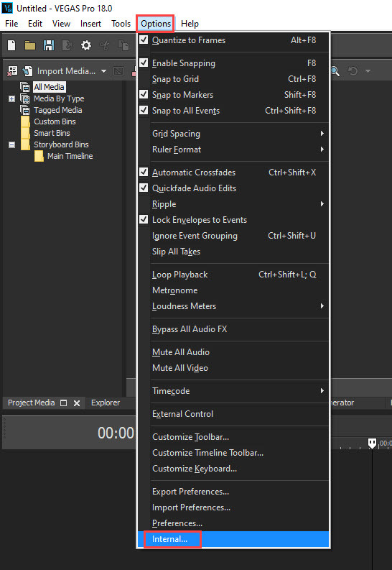The width and height of the screenshot is (392, 570).
Task: Save project with floppy disk icon
Action: pos(49,45)
